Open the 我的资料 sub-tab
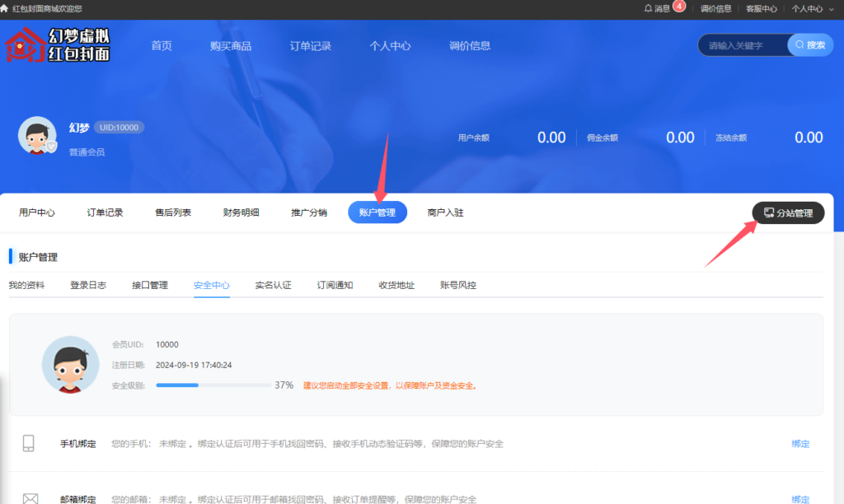 pos(26,285)
